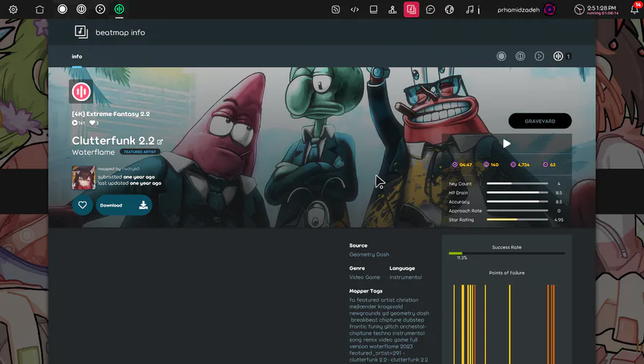This screenshot has height=364, width=644.
Task: Click the yellow Star Rating bar
Action: point(517,220)
